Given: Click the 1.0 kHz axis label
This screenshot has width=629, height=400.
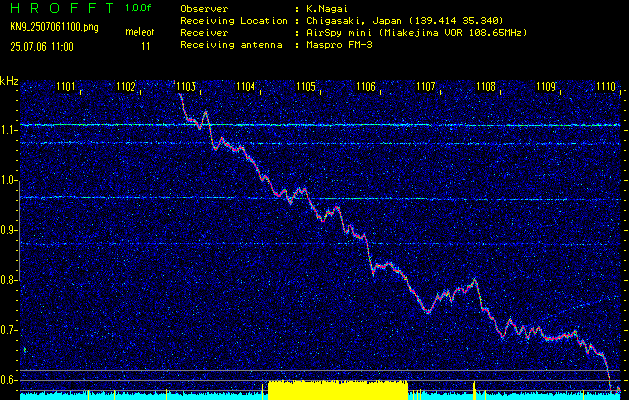Looking at the screenshot, I should [x=9, y=181].
